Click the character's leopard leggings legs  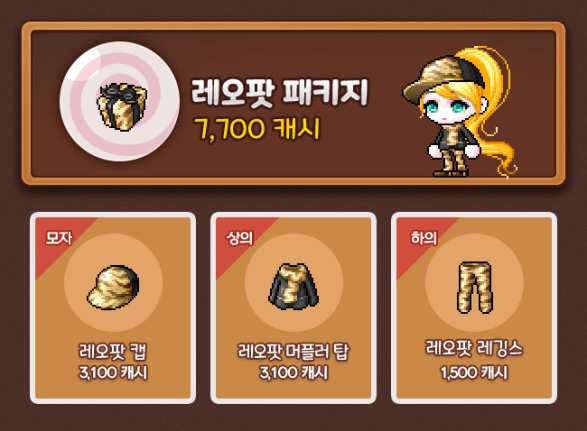pos(451,161)
